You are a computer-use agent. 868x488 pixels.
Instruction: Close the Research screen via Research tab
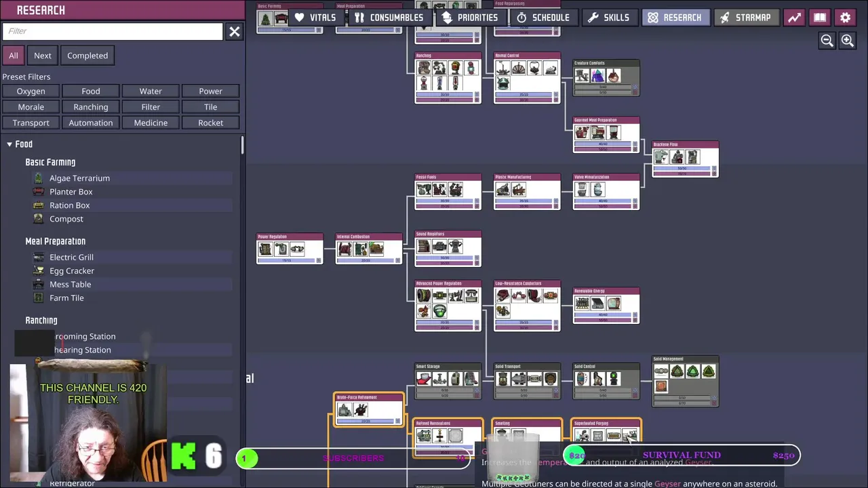pyautogui.click(x=675, y=18)
